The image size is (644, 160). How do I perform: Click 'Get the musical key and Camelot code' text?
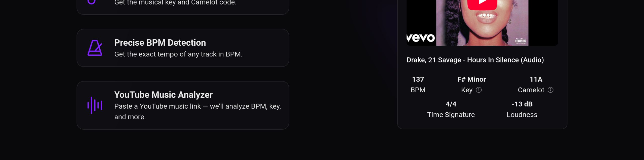click(x=175, y=3)
